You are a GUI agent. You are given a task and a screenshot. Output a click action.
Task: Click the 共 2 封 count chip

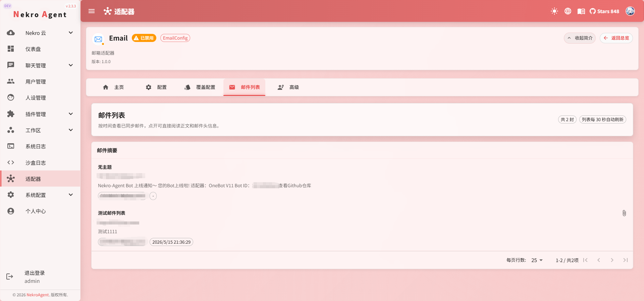(567, 119)
